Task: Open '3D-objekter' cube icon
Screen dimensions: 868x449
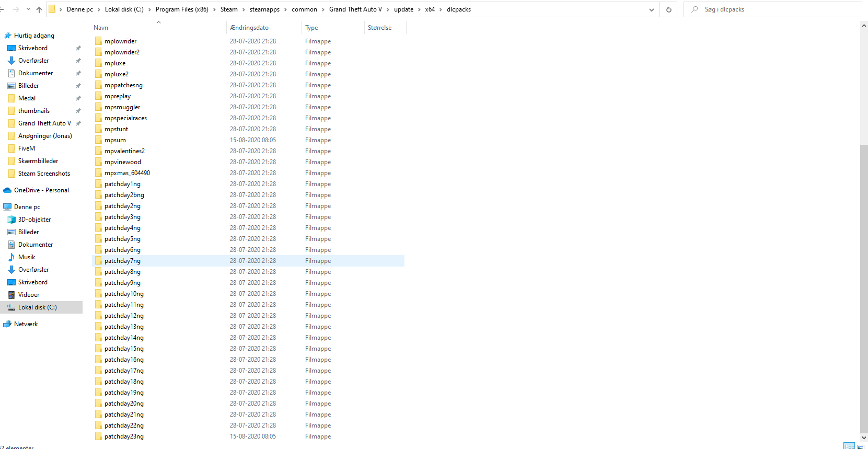Action: pos(11,220)
